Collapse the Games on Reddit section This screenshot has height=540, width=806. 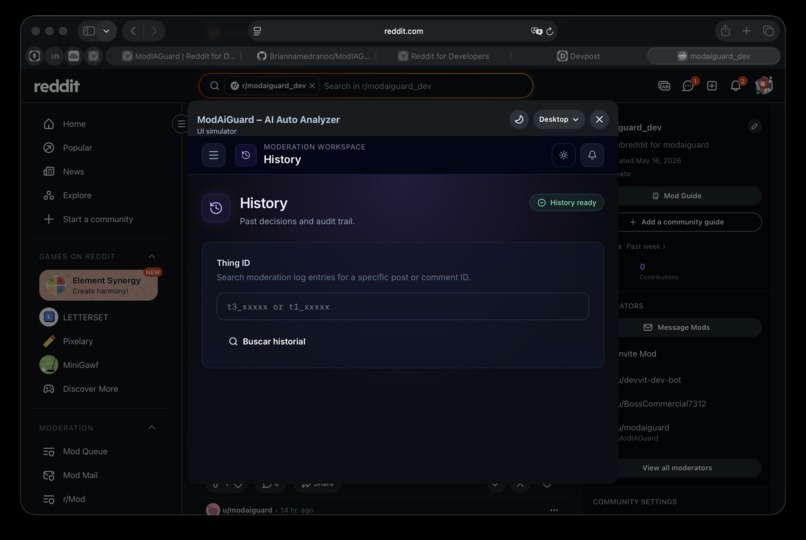click(x=152, y=256)
